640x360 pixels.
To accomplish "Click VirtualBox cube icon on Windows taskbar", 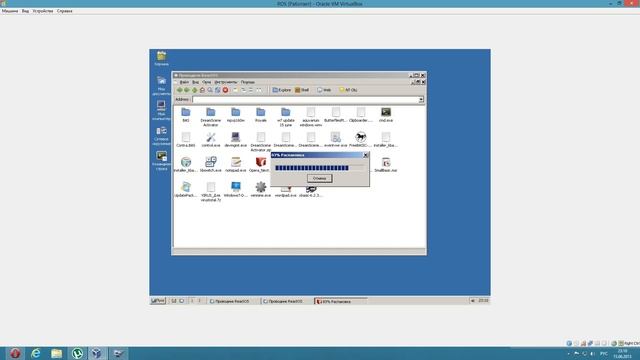I will point(97,353).
